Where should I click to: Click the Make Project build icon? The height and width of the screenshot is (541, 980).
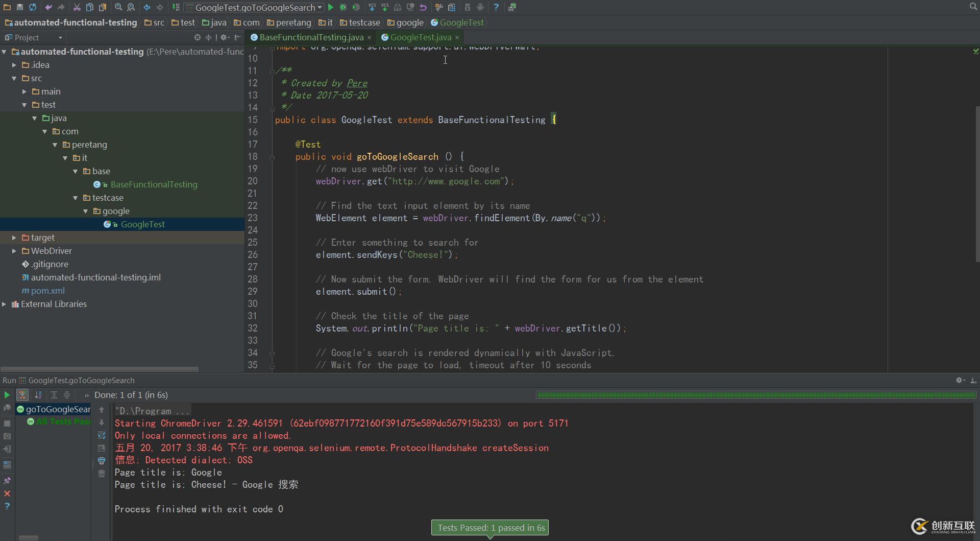pyautogui.click(x=176, y=7)
